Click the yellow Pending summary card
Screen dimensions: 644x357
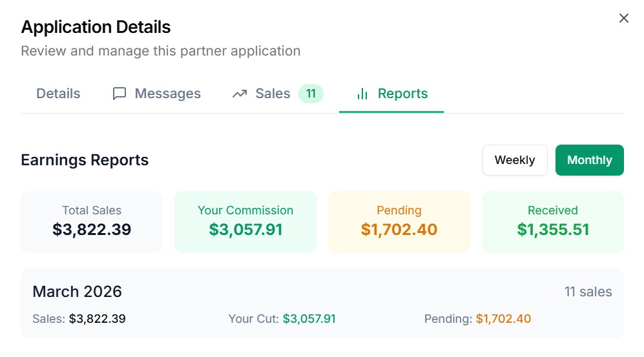pyautogui.click(x=399, y=221)
